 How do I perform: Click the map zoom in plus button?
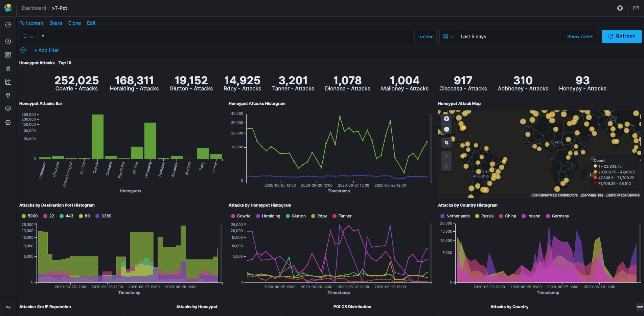[446, 119]
